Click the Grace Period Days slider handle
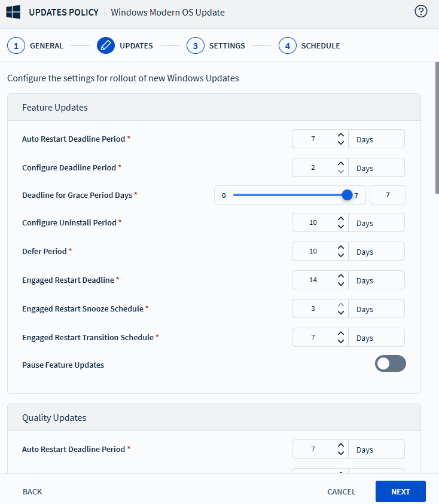Image resolution: width=439 pixels, height=504 pixels. 347,195
